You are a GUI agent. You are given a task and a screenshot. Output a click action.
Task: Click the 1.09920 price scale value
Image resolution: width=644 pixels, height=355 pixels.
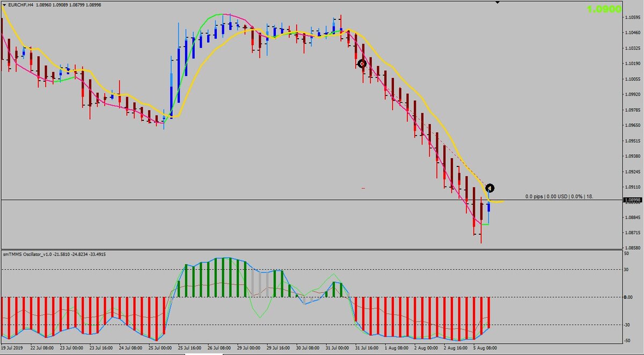(x=633, y=95)
